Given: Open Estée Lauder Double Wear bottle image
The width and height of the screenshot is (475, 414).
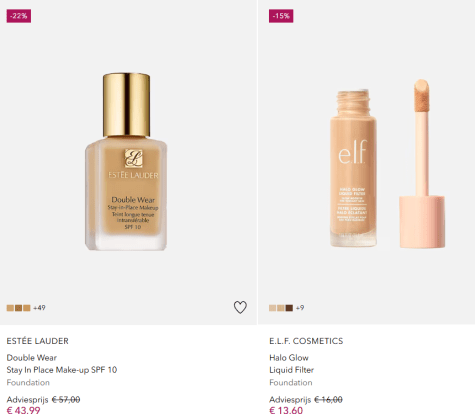Looking at the screenshot, I should 126,162.
